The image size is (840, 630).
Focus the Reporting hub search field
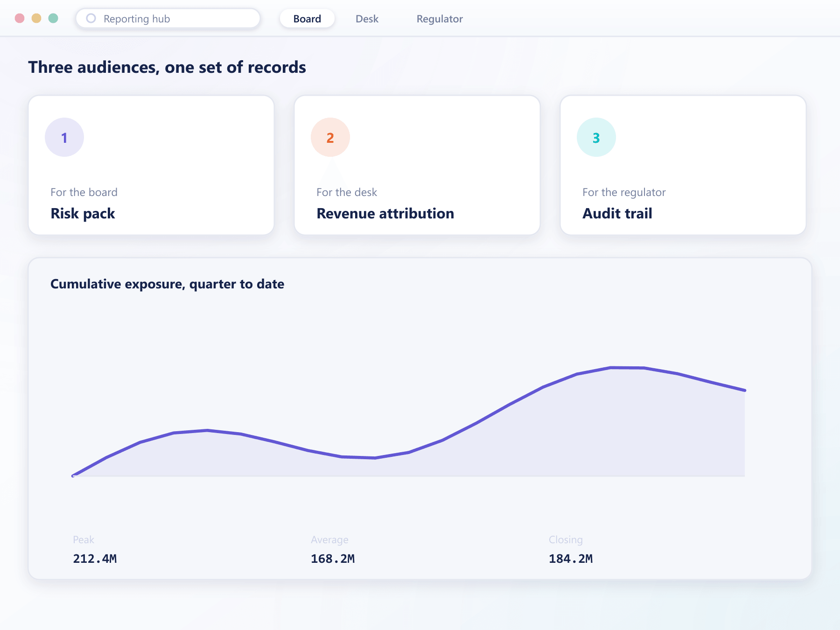click(x=168, y=19)
